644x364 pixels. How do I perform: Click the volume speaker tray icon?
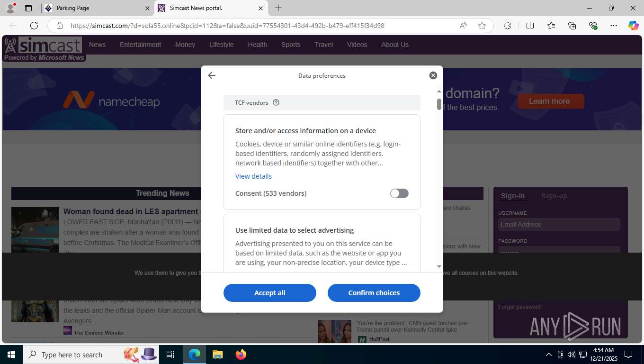pos(571,355)
